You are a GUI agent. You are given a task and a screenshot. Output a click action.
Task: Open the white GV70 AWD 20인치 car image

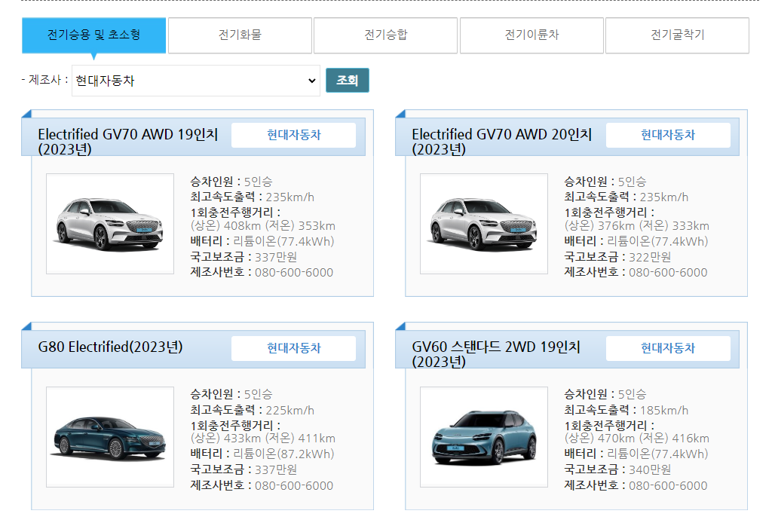pos(484,224)
